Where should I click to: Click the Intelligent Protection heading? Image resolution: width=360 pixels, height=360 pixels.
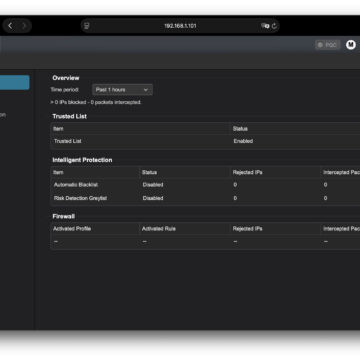click(x=82, y=160)
